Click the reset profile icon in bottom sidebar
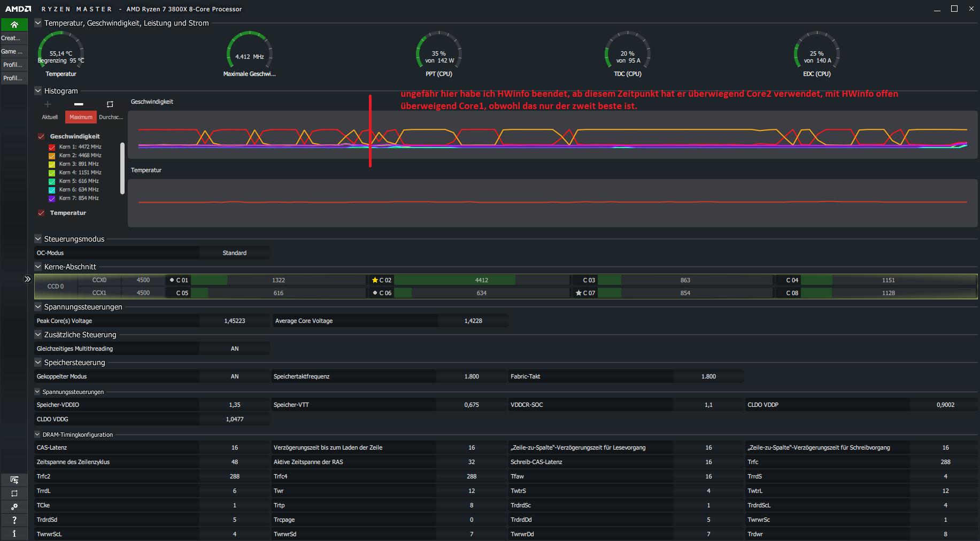The width and height of the screenshot is (980, 541). (14, 493)
